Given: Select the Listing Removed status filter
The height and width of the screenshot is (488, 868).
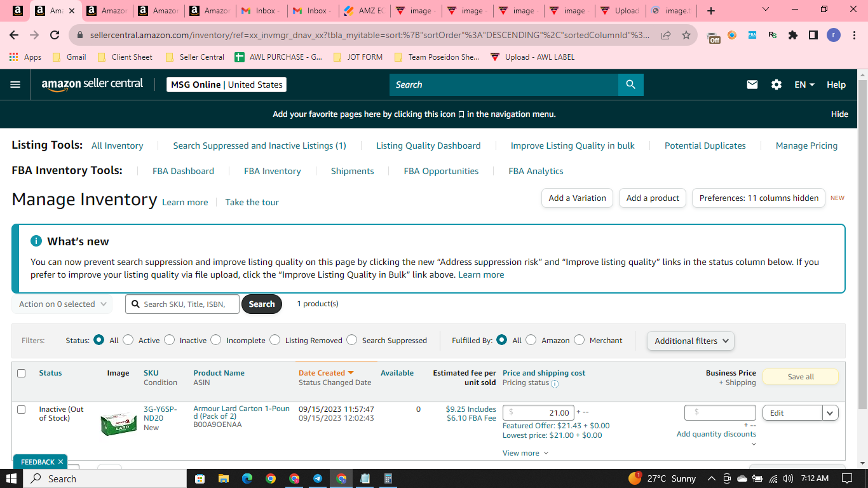Looking at the screenshot, I should 275,340.
